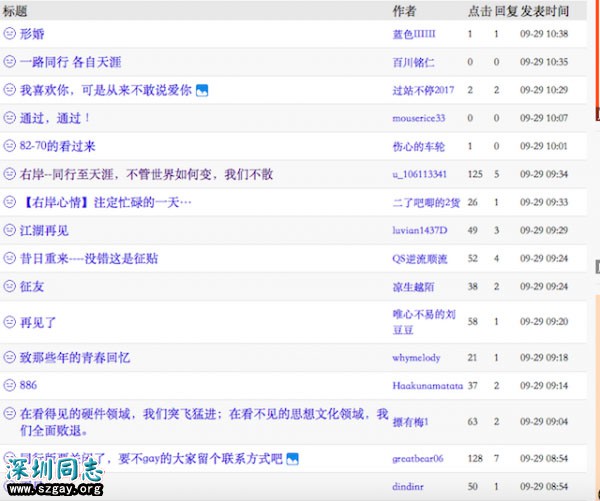View author profile dindinr
This screenshot has height=501, width=600.
(408, 486)
